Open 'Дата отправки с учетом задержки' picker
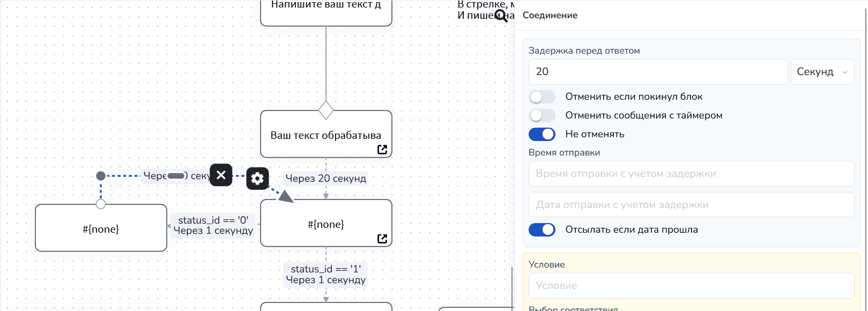The height and width of the screenshot is (311, 868). (691, 205)
